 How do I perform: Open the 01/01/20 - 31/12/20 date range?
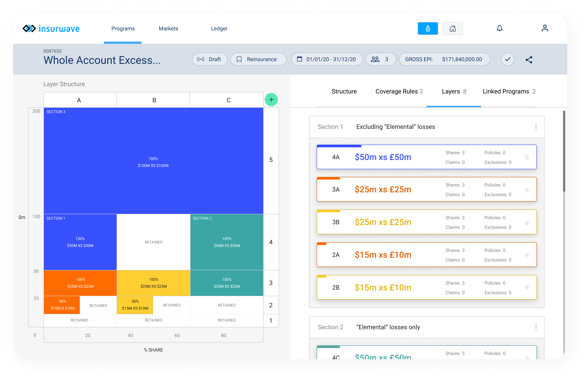327,59
